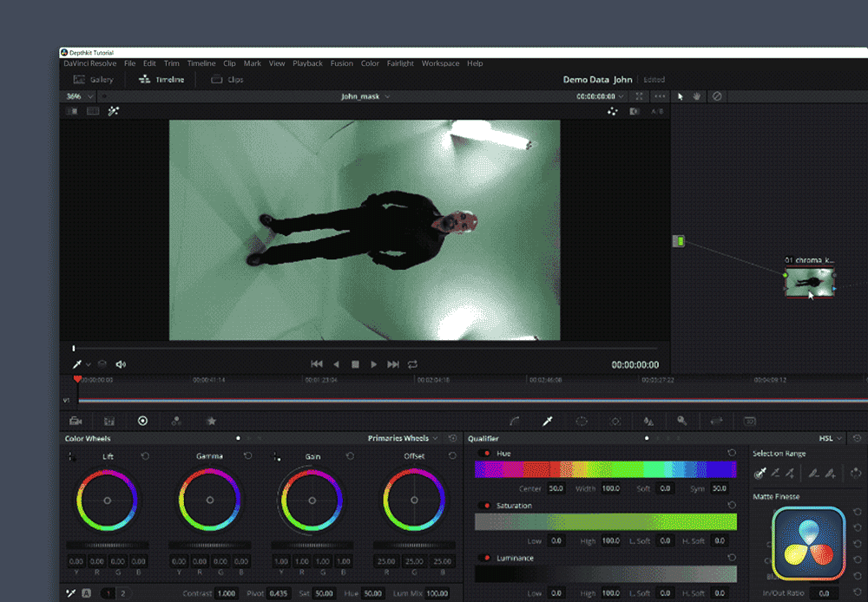
Task: Click the invert selection icon in Selection Range
Action: pyautogui.click(x=855, y=473)
